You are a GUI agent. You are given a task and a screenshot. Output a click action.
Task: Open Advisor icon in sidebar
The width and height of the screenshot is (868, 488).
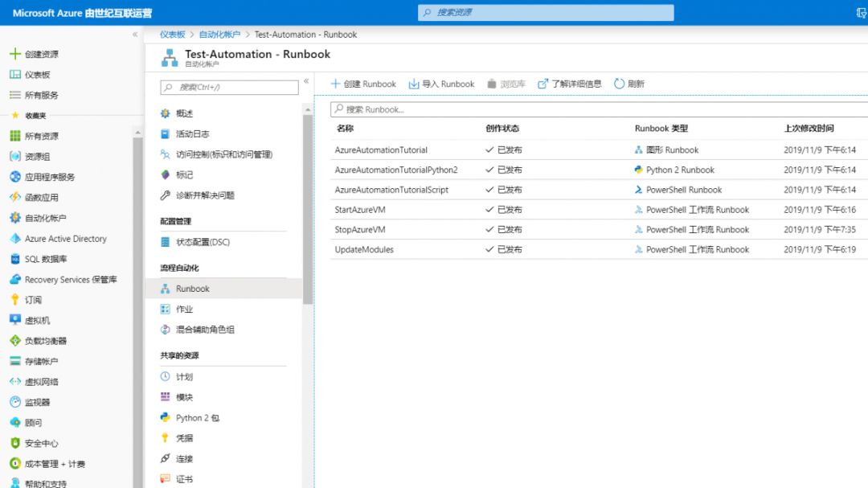tap(15, 423)
